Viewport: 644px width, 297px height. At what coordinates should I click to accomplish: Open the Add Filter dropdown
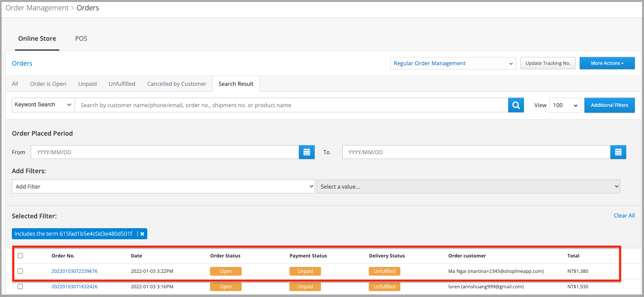163,187
